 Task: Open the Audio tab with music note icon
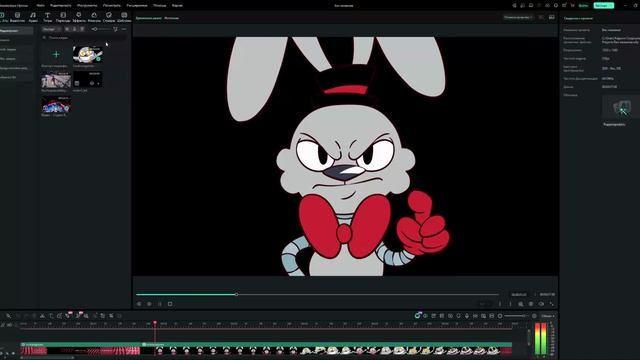point(33,17)
